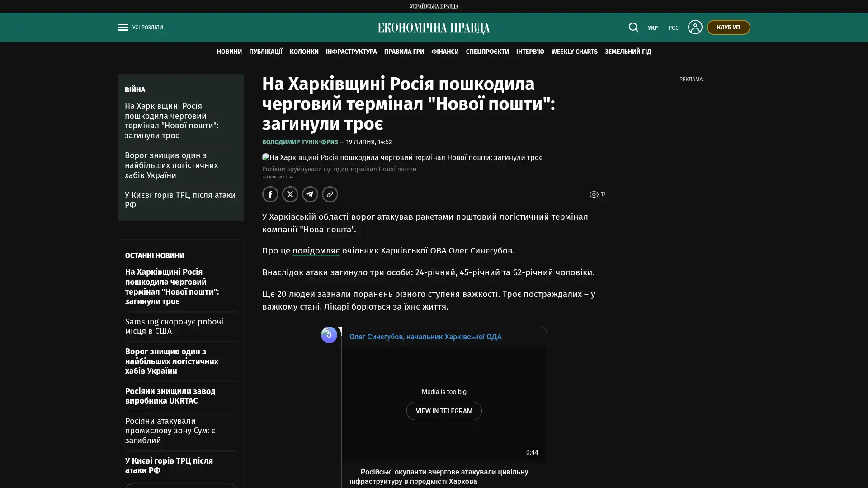Screen dimensions: 868x488
Task: Click VIEW IN TELEGRAM button
Action: (444, 411)
